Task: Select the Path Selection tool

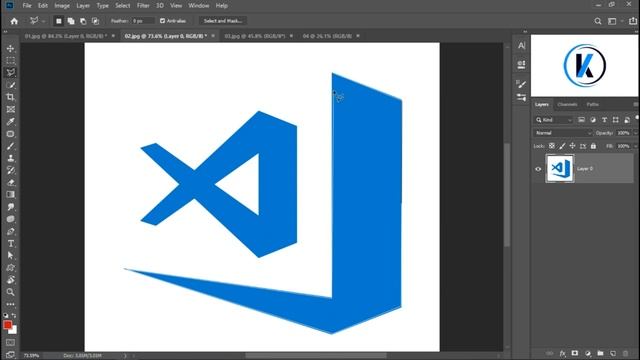Action: click(11, 256)
